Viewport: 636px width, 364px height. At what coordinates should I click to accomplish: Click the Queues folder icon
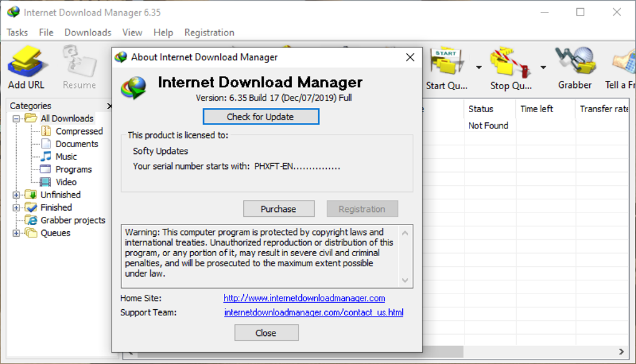coord(31,232)
